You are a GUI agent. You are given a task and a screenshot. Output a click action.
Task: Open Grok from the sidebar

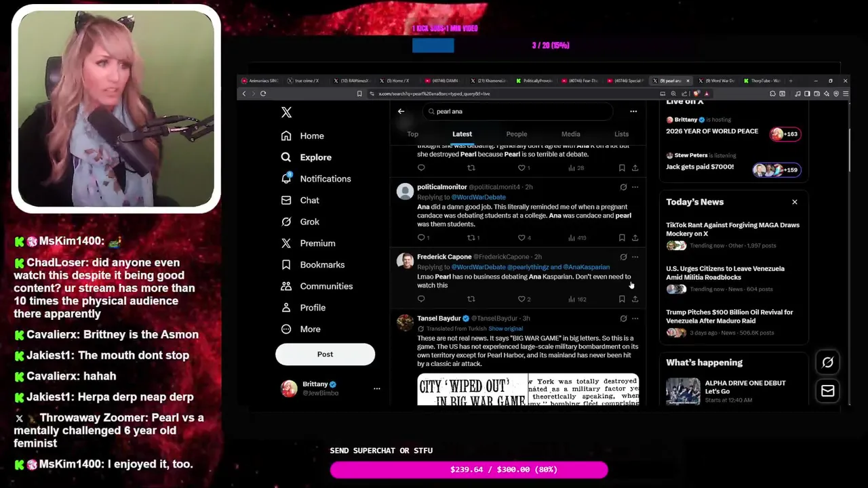tap(300, 222)
